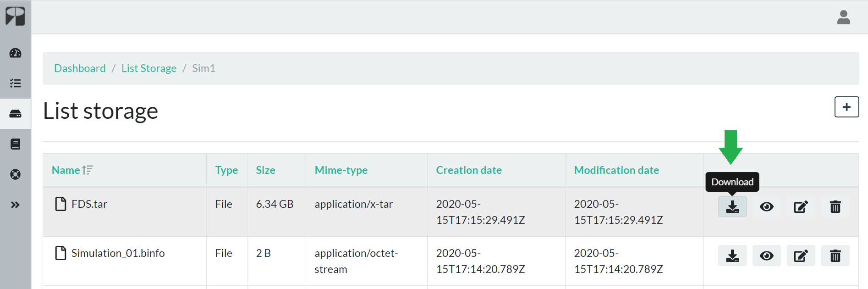View Simulation_01.binfo with the eye icon
The image size is (868, 289).
point(766,256)
